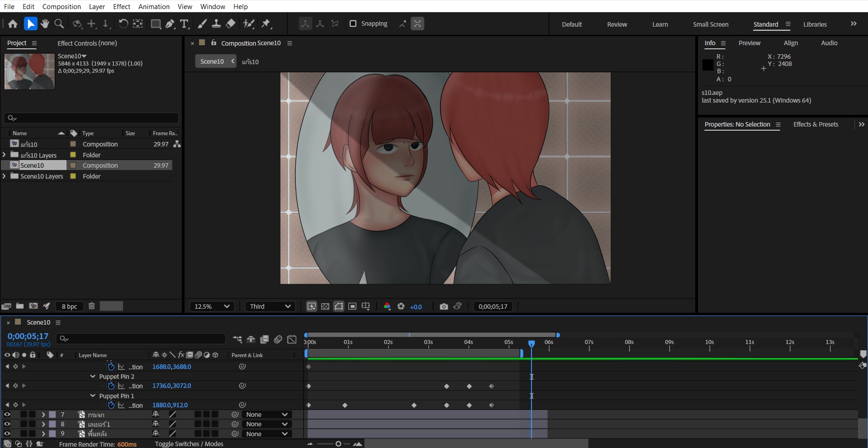Viewport: 868px width, 448px height.
Task: Click the timeline zoom slider handle
Action: pos(338,444)
